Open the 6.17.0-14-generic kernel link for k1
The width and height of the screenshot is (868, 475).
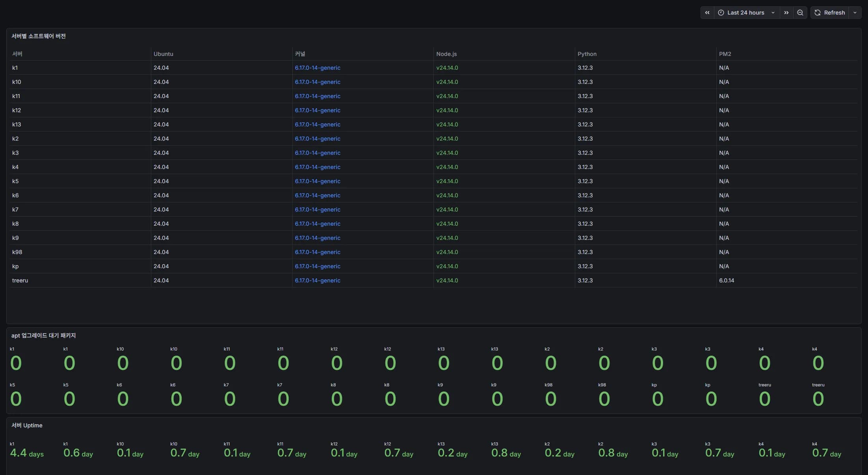[318, 68]
